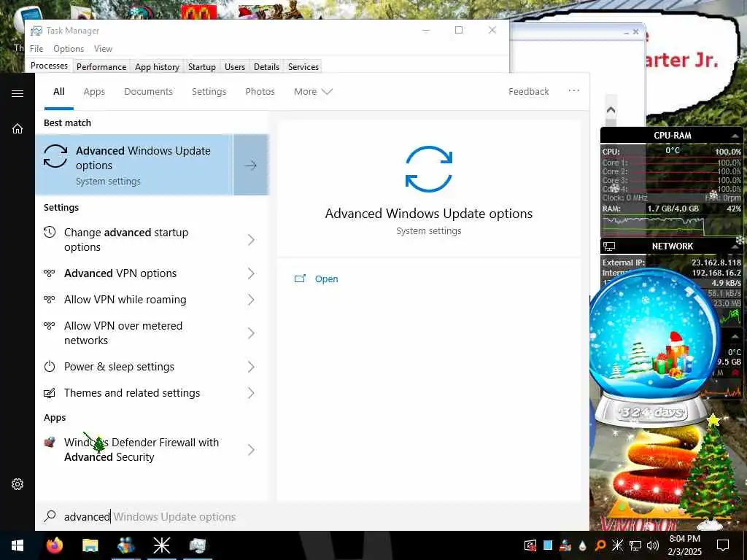Expand Allow VPN while roaming chevron
747x560 pixels.
pos(251,300)
